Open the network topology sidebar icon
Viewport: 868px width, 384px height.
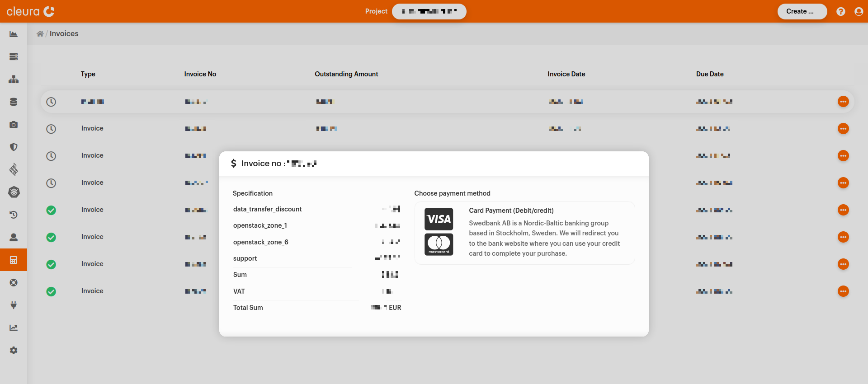14,80
